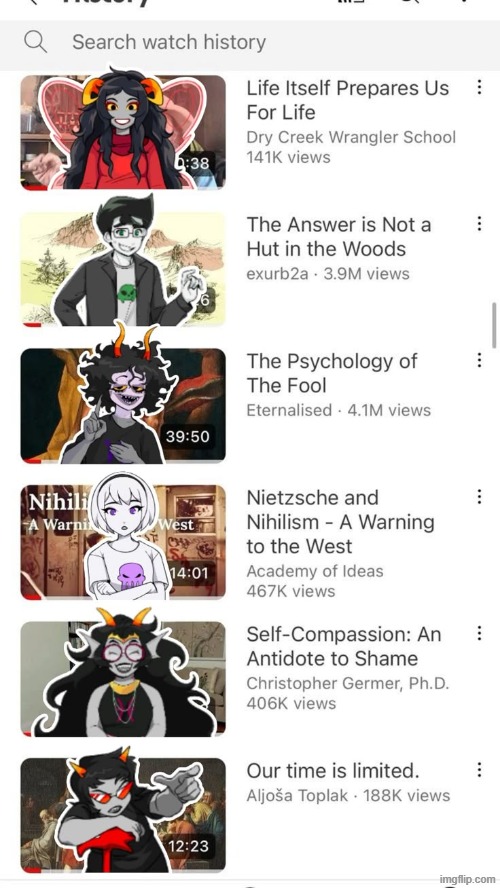
Task: Play The Psychology of The Fool thumbnail
Action: 123,405
